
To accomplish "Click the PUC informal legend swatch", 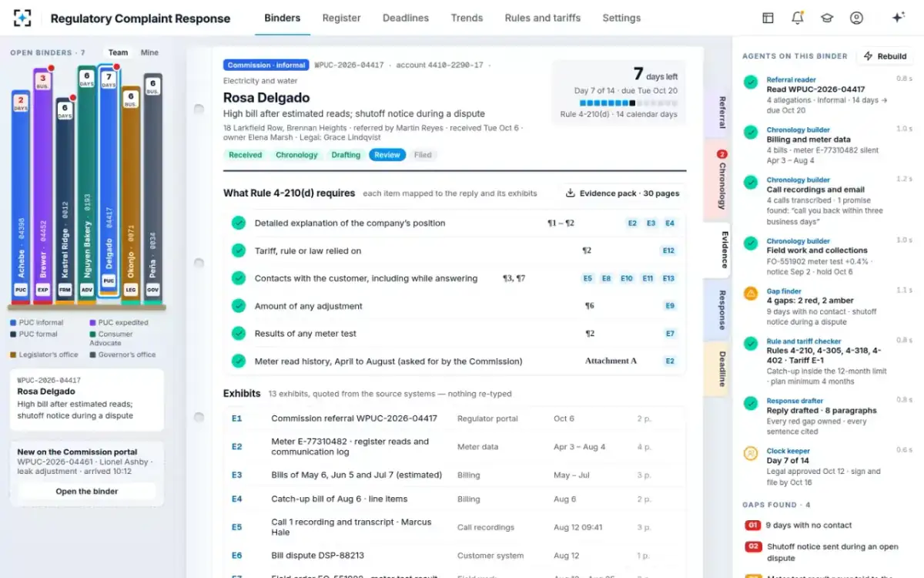I will point(13,323).
